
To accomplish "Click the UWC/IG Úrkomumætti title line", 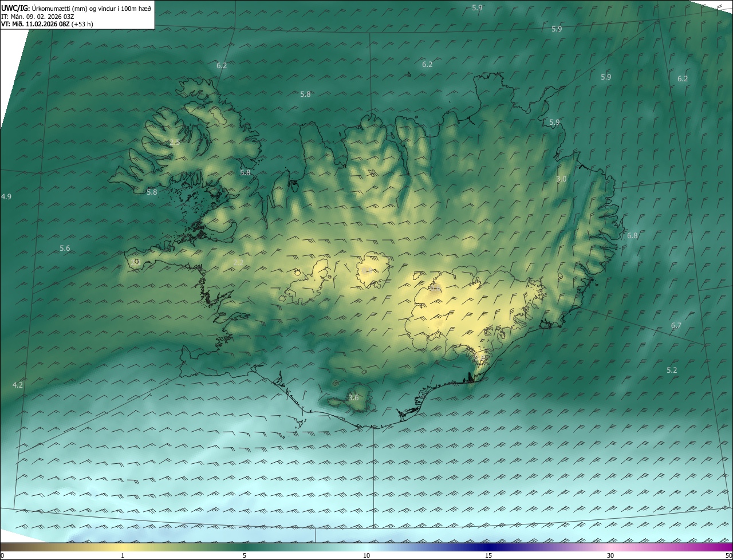I will [76, 8].
